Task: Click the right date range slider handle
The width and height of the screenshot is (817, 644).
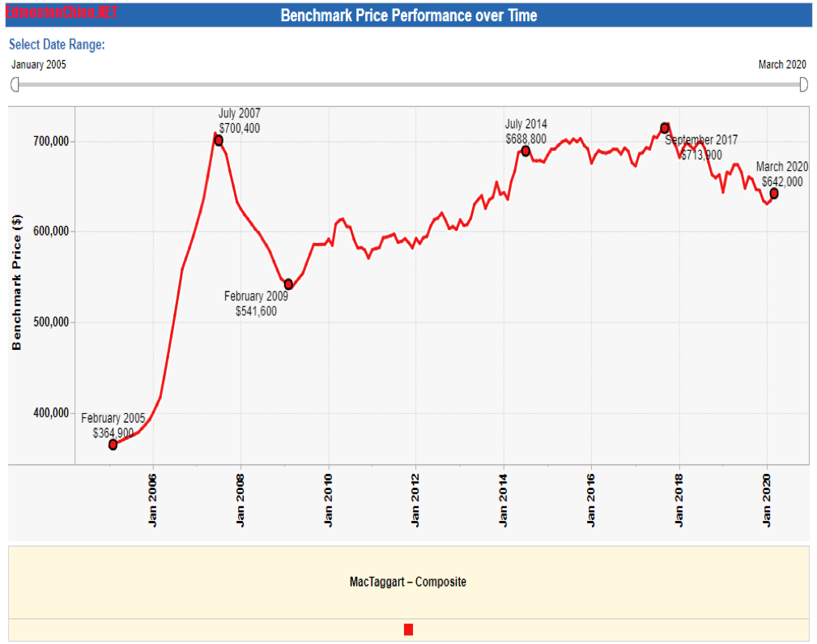Action: [x=803, y=84]
